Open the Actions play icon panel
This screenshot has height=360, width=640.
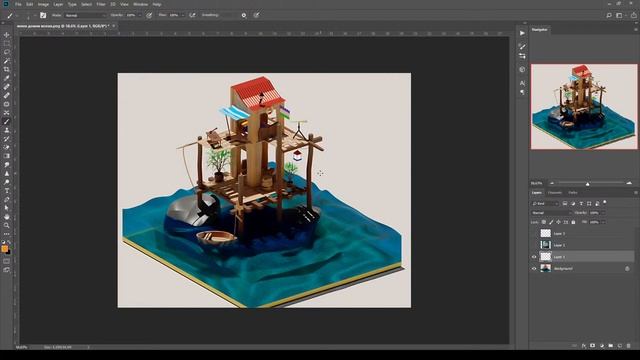pos(522,33)
